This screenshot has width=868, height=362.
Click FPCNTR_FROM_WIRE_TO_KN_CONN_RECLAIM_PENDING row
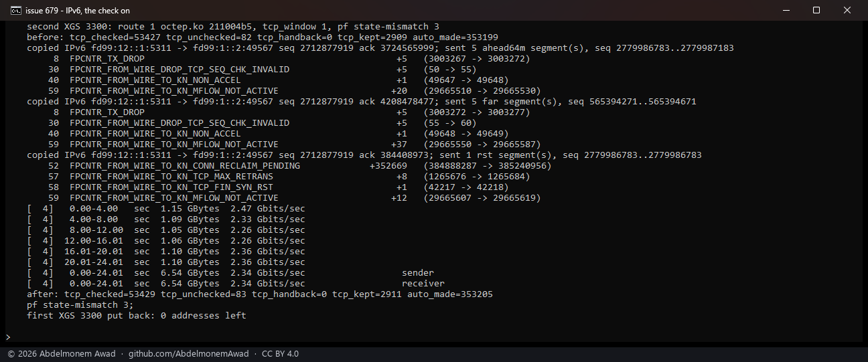click(300, 166)
